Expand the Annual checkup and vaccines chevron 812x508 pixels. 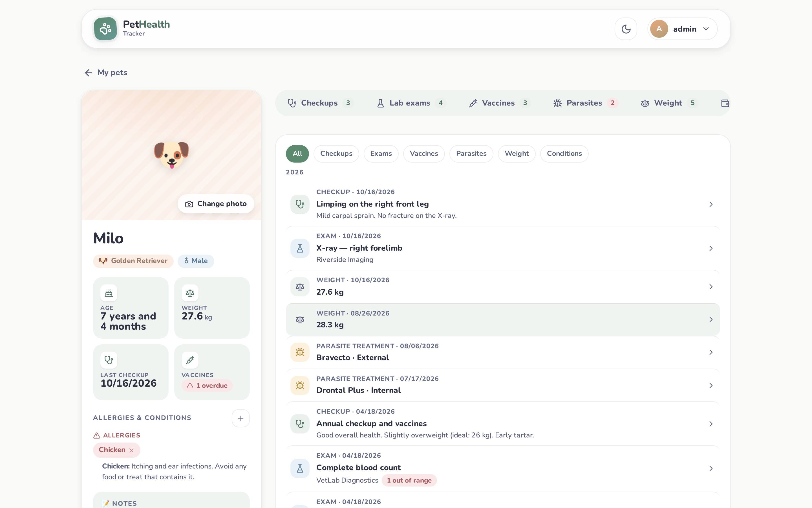click(711, 424)
